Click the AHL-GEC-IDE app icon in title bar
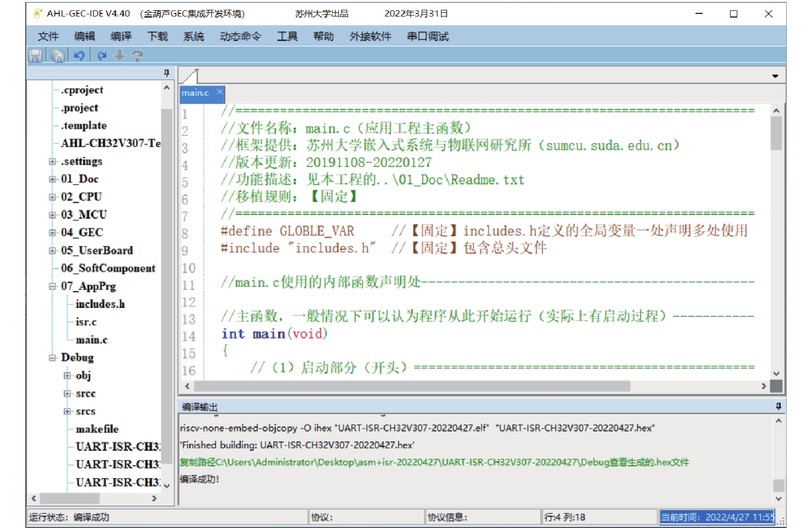Viewport: 812px width, 530px height. pos(37,13)
